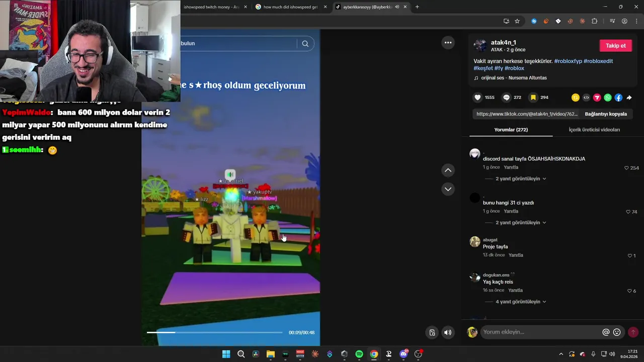Like the 'Proje tayfa' comment
The width and height of the screenshot is (644, 362).
[x=629, y=256]
